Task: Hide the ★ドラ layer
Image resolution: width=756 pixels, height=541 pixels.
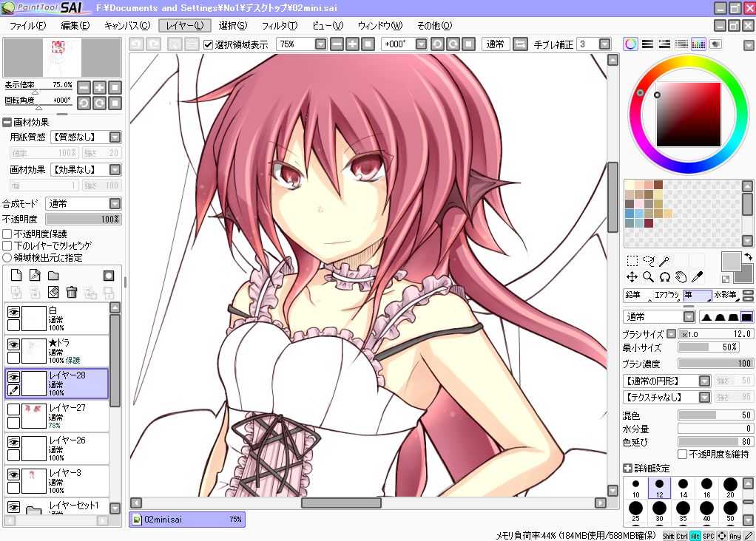Action: pyautogui.click(x=13, y=344)
